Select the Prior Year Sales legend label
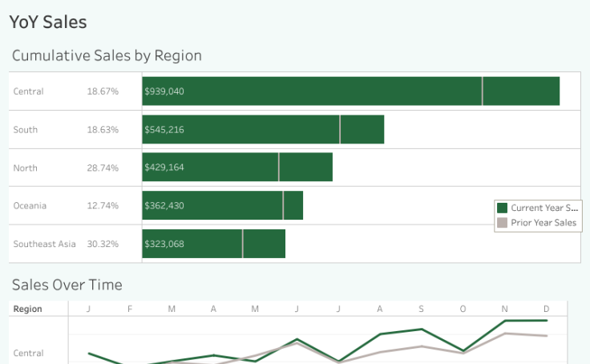590x364 pixels. (544, 223)
